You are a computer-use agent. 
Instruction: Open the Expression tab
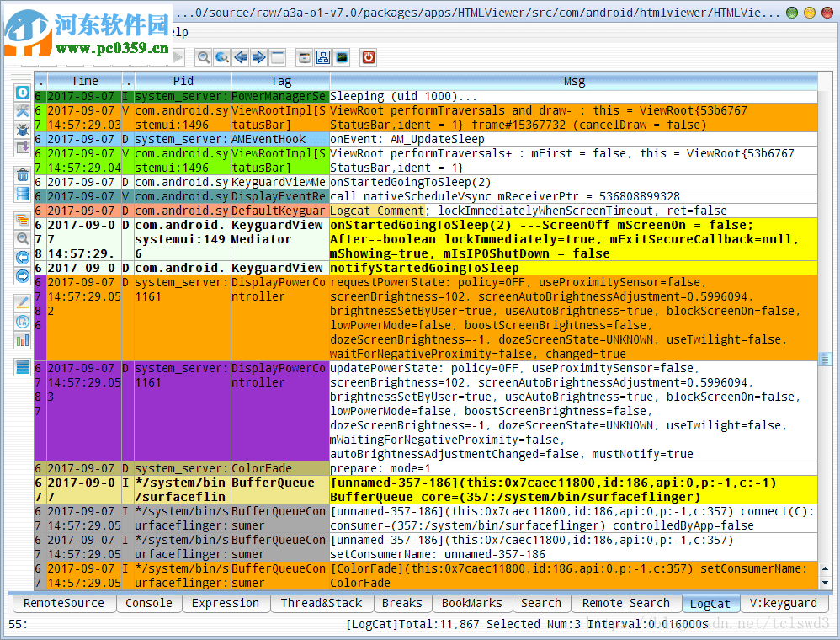click(x=226, y=603)
